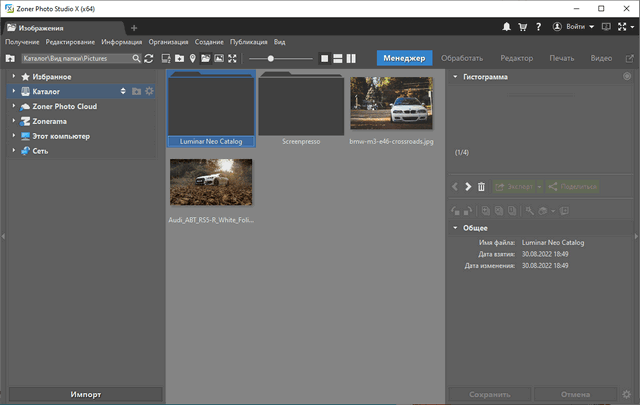
Task: Click the search magnifier in path field
Action: pyautogui.click(x=137, y=59)
